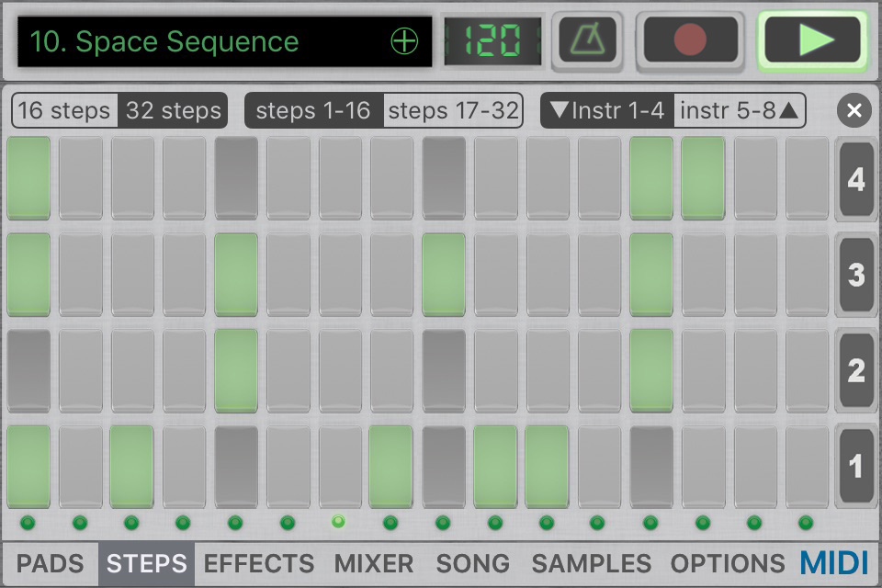The height and width of the screenshot is (588, 882).
Task: Open the EFFECTS tab
Action: (259, 564)
